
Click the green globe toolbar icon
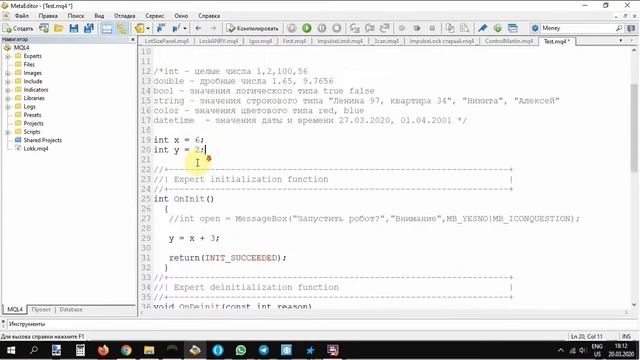(497, 28)
